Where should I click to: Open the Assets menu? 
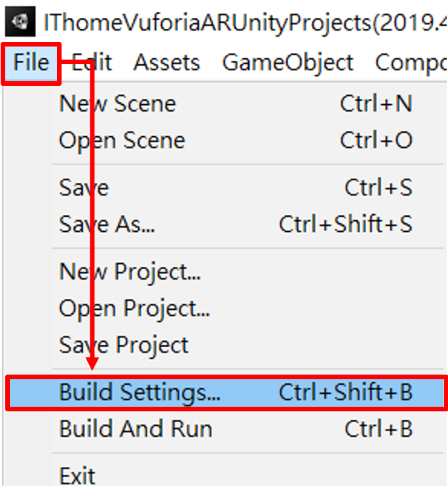166,63
